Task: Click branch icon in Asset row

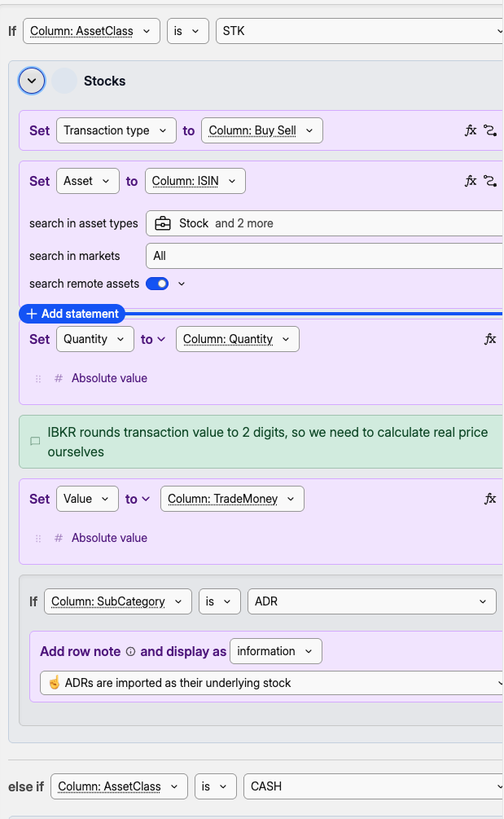Action: tap(489, 181)
